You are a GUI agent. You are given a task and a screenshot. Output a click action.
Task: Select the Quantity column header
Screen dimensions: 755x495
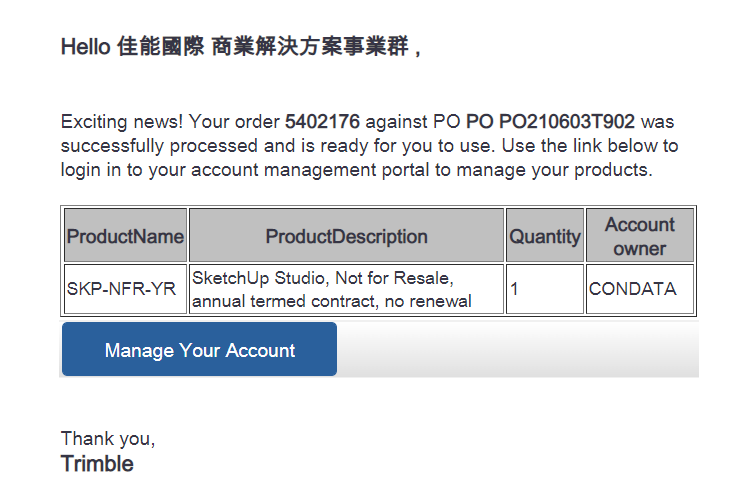pyautogui.click(x=544, y=237)
